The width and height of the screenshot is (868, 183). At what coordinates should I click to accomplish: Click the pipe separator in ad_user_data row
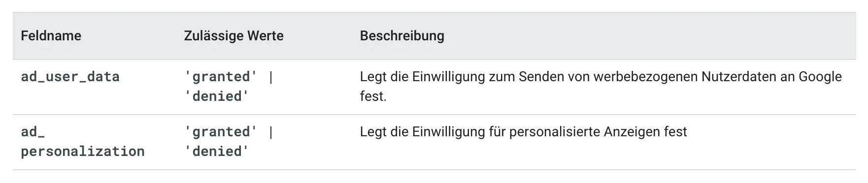tap(271, 77)
